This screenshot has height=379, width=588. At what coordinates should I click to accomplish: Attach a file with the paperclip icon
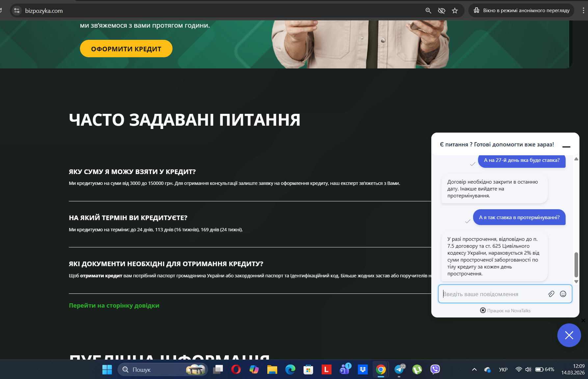[x=551, y=294]
